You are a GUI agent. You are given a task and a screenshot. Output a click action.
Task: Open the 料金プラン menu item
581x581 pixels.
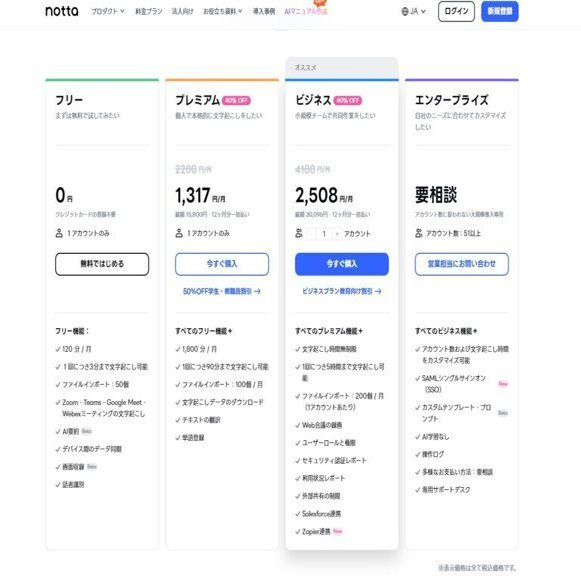click(x=149, y=11)
